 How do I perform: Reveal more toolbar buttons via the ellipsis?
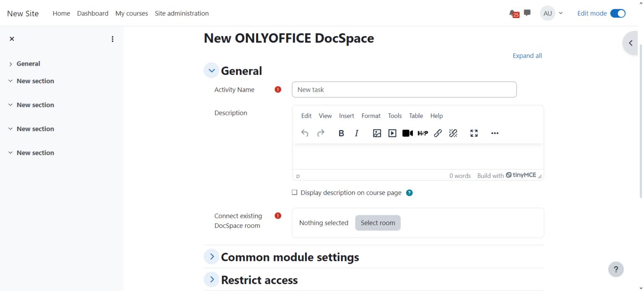495,133
